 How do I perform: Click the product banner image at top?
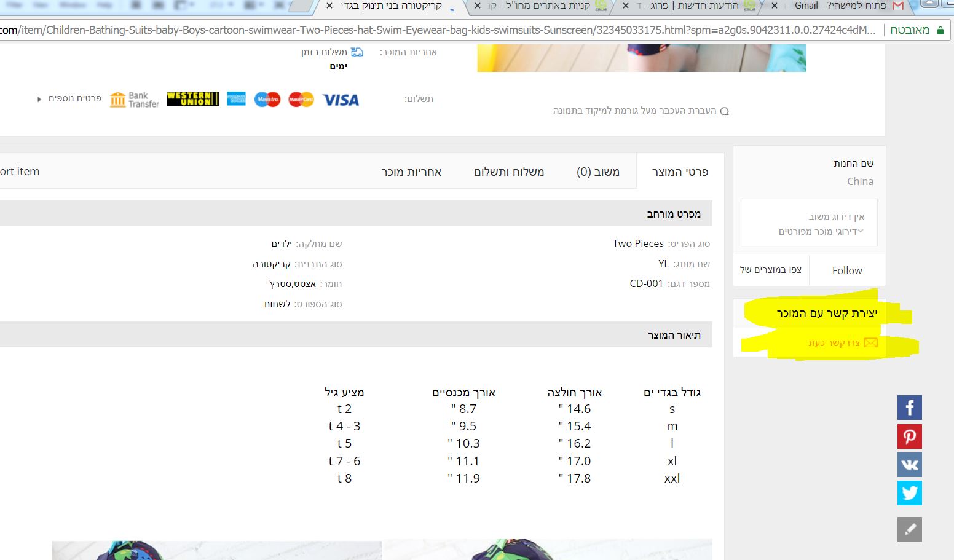[642, 58]
